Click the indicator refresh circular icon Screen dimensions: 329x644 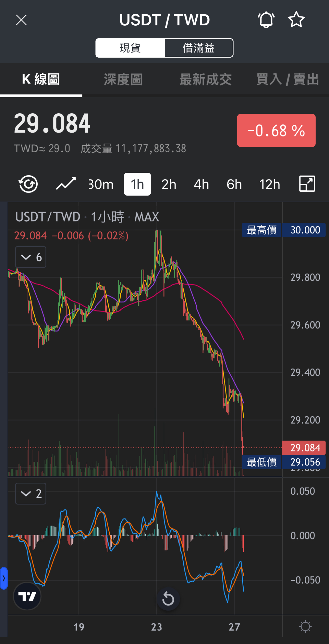coord(28,184)
